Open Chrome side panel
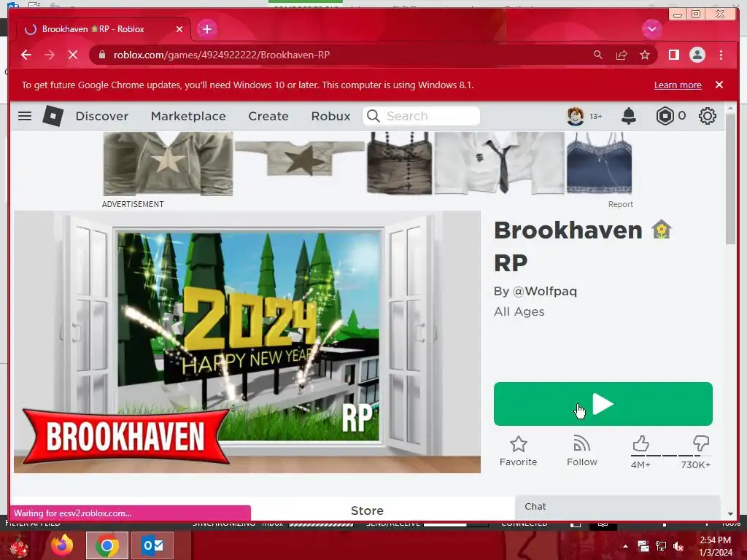The image size is (747, 560). pyautogui.click(x=673, y=55)
